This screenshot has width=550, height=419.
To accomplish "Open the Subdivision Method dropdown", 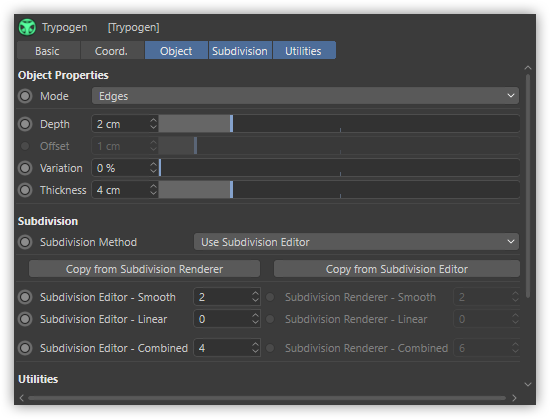I will point(356,242).
